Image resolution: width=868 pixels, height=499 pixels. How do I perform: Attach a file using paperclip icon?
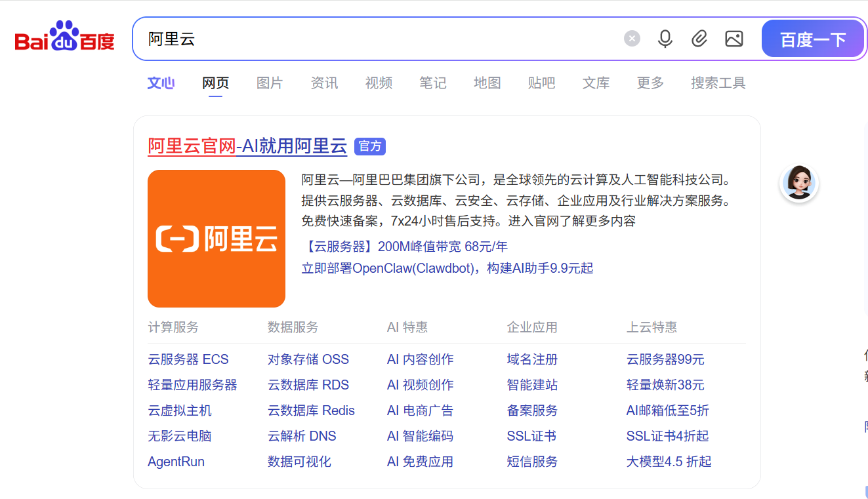(699, 39)
